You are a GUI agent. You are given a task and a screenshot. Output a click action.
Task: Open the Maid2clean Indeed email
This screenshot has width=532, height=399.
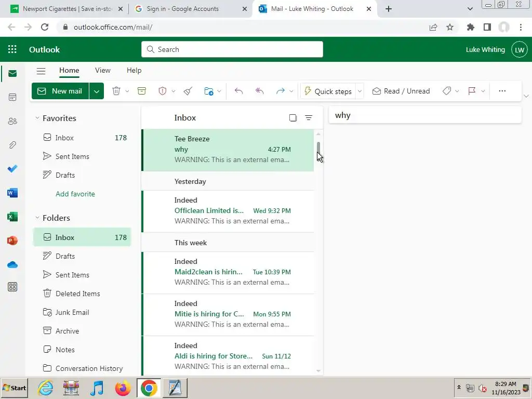tap(228, 272)
